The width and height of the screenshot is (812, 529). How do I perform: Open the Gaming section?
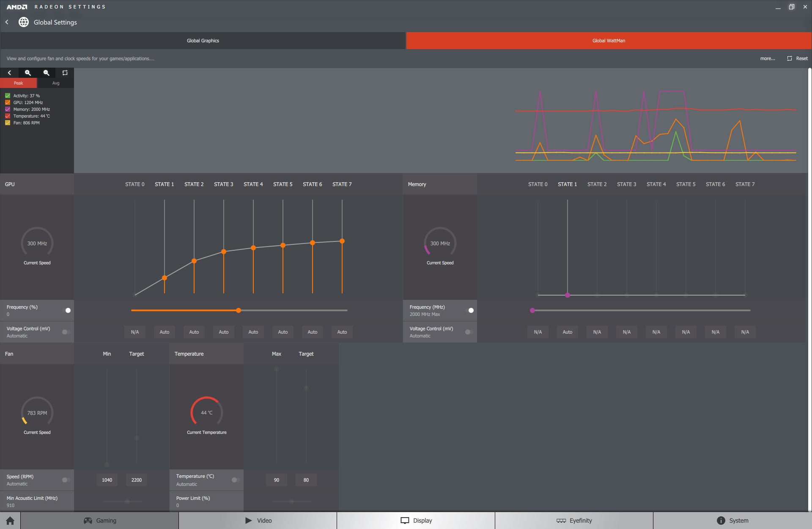click(x=100, y=521)
